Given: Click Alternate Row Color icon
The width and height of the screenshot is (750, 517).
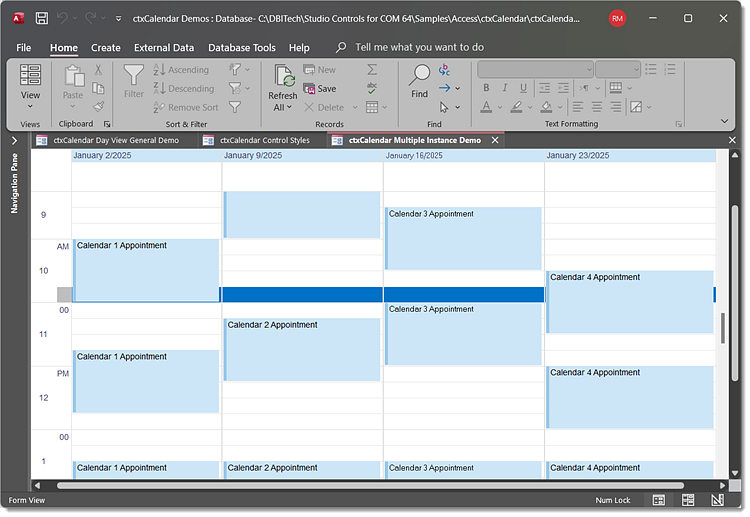Looking at the screenshot, I should click(636, 107).
